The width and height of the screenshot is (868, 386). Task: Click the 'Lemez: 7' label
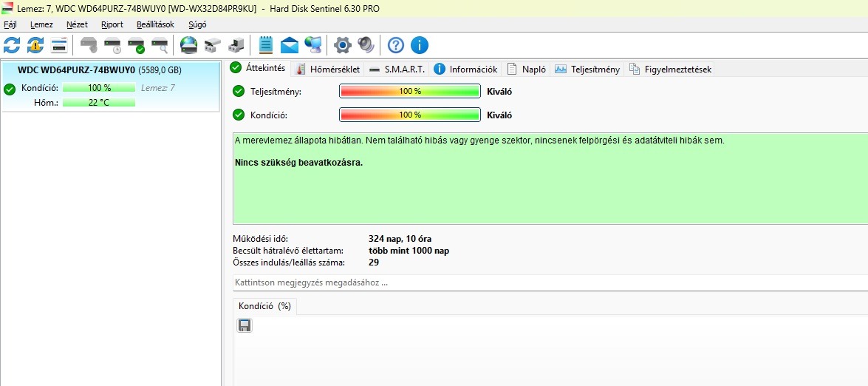pyautogui.click(x=158, y=87)
